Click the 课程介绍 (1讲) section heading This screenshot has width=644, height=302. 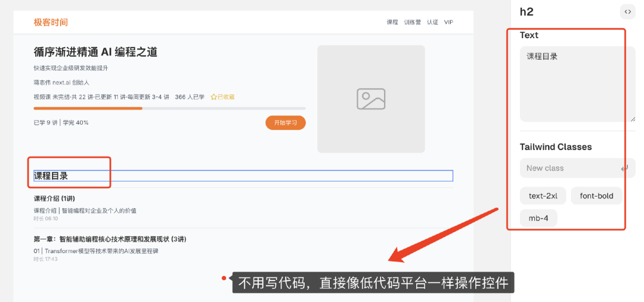(x=54, y=198)
